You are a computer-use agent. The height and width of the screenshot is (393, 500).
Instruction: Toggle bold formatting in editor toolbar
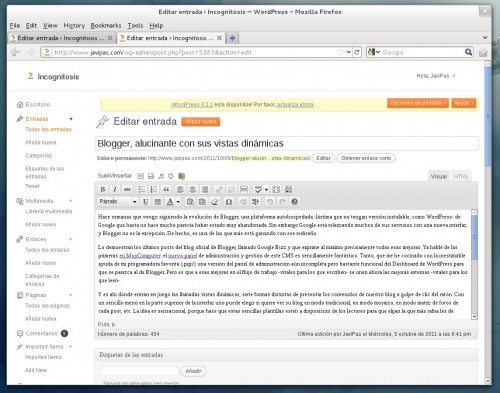click(103, 189)
